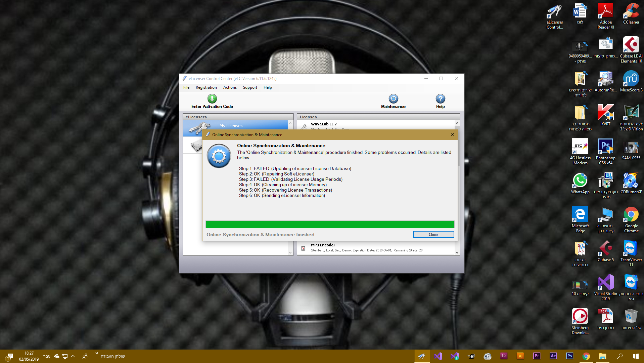
Task: Dismiss dialog with title bar X button
Action: (453, 134)
